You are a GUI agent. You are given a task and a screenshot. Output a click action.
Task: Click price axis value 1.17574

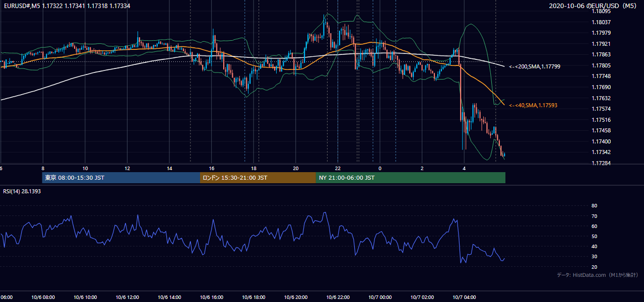tap(601, 109)
